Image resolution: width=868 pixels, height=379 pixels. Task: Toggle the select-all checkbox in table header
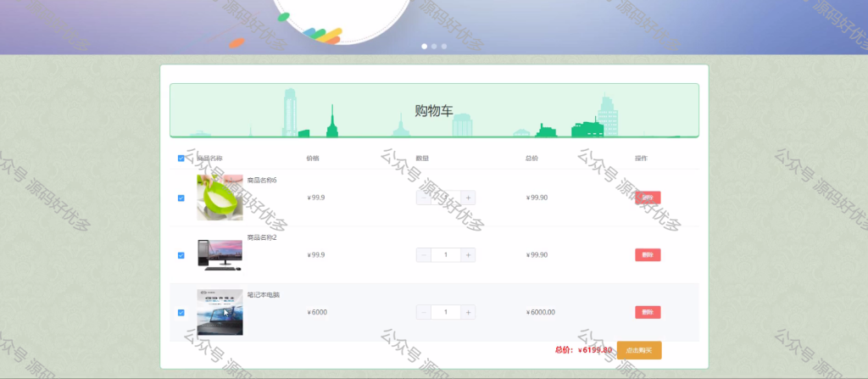pyautogui.click(x=181, y=159)
